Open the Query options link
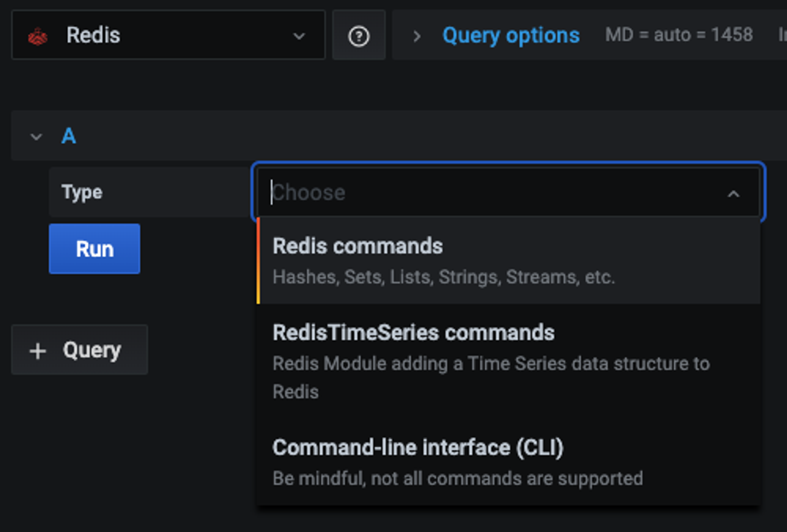The width and height of the screenshot is (787, 532). pyautogui.click(x=511, y=35)
